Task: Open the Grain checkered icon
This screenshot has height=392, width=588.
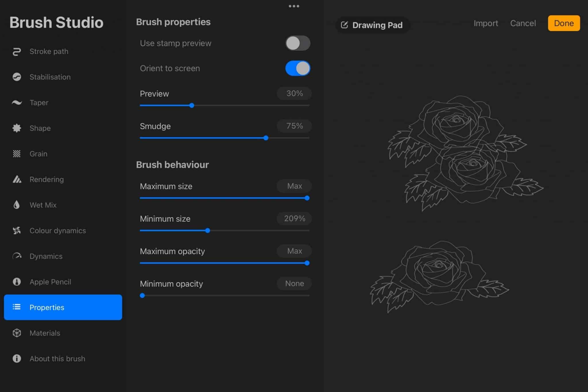Action: [x=17, y=154]
